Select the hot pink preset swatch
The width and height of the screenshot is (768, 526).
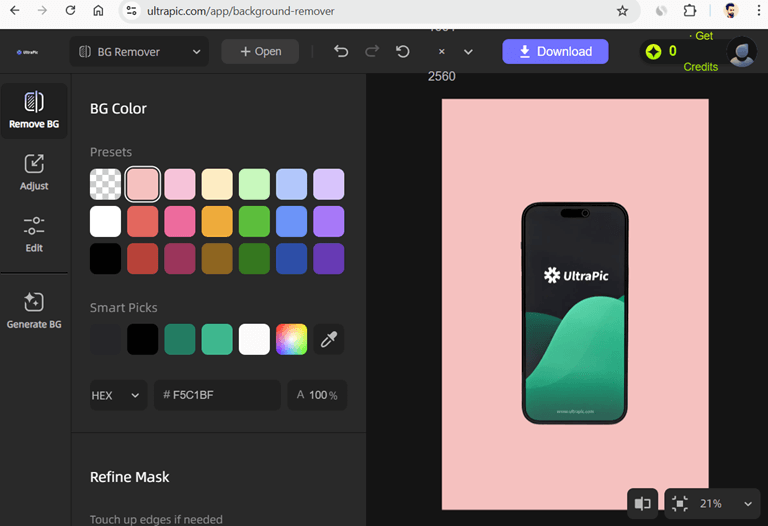[180, 221]
